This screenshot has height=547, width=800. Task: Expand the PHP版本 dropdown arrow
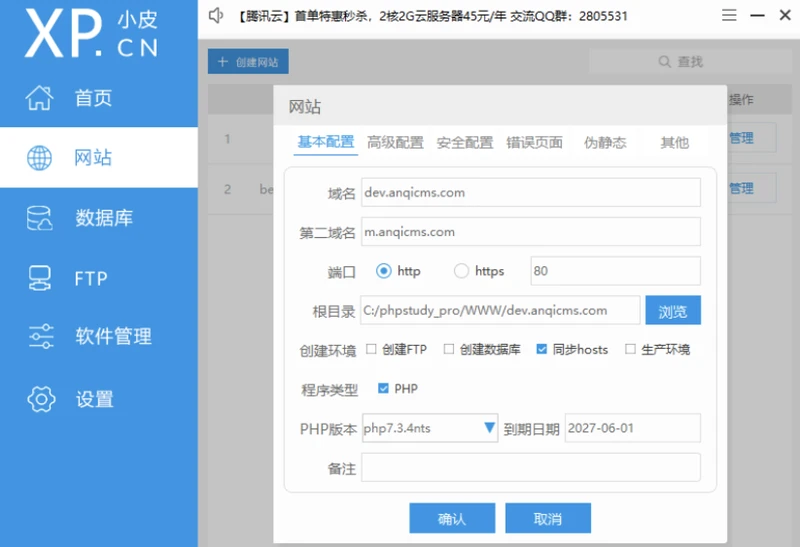pos(490,428)
